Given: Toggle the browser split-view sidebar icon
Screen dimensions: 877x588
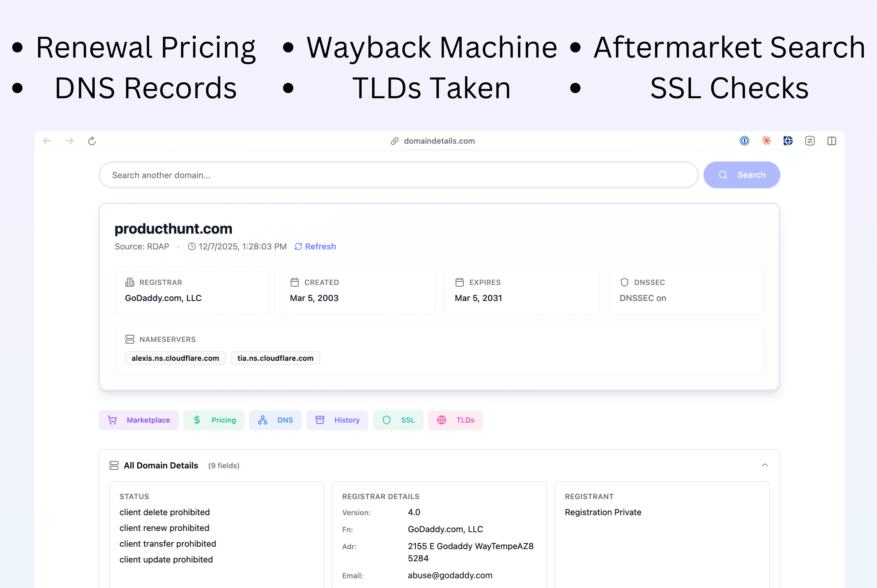Looking at the screenshot, I should tap(832, 141).
